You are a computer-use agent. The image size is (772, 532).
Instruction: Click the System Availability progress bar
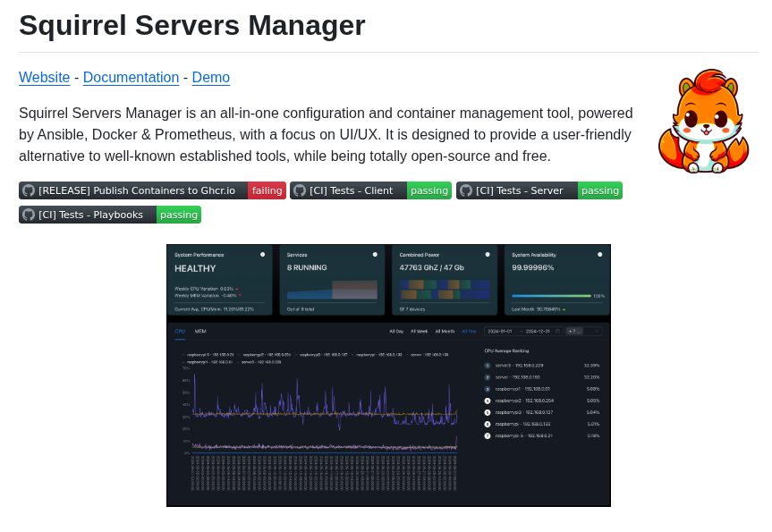click(x=551, y=296)
